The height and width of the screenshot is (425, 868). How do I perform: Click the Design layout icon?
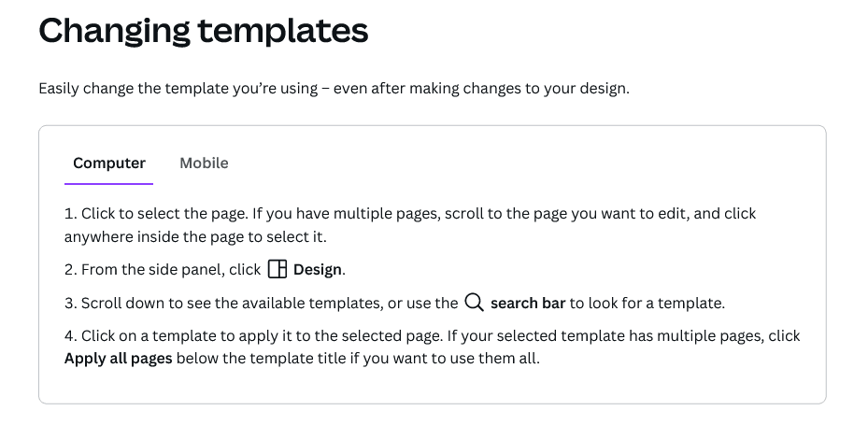[277, 270]
